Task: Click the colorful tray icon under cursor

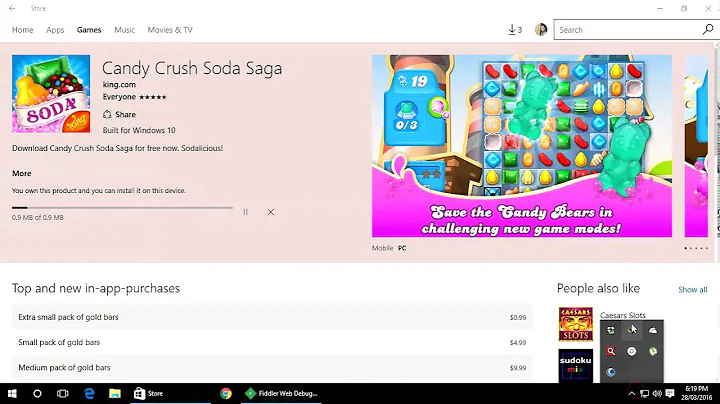Action: point(631,330)
